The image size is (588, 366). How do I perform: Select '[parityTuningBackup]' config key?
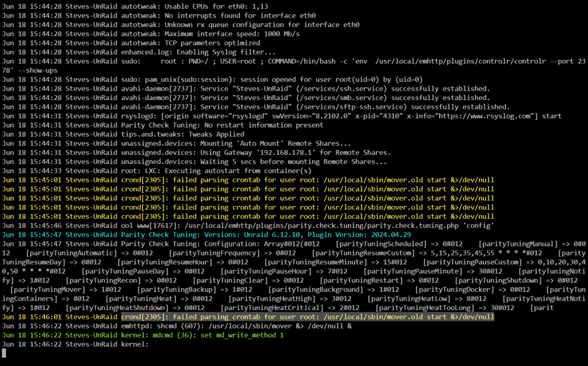click(176, 290)
